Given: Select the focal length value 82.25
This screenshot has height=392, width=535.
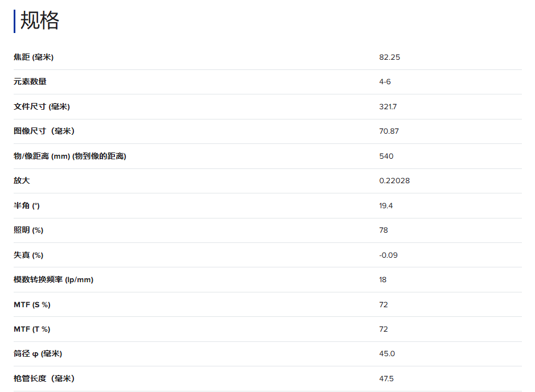Looking at the screenshot, I should (x=389, y=57).
